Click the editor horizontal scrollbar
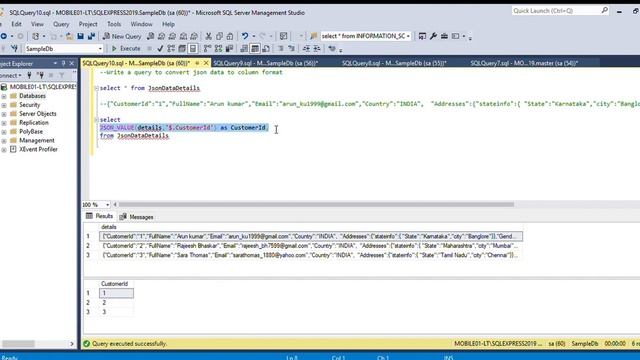The image size is (640, 360). tap(316, 204)
